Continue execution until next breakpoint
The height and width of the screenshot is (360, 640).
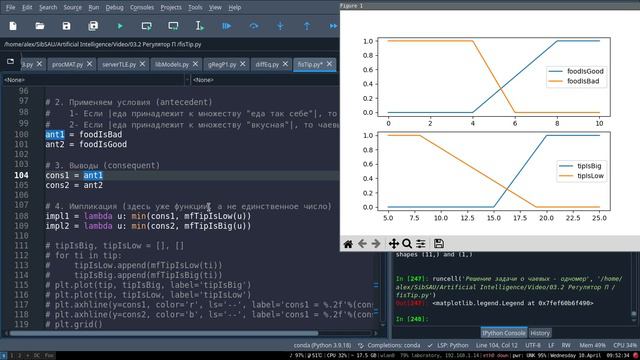[x=333, y=26]
